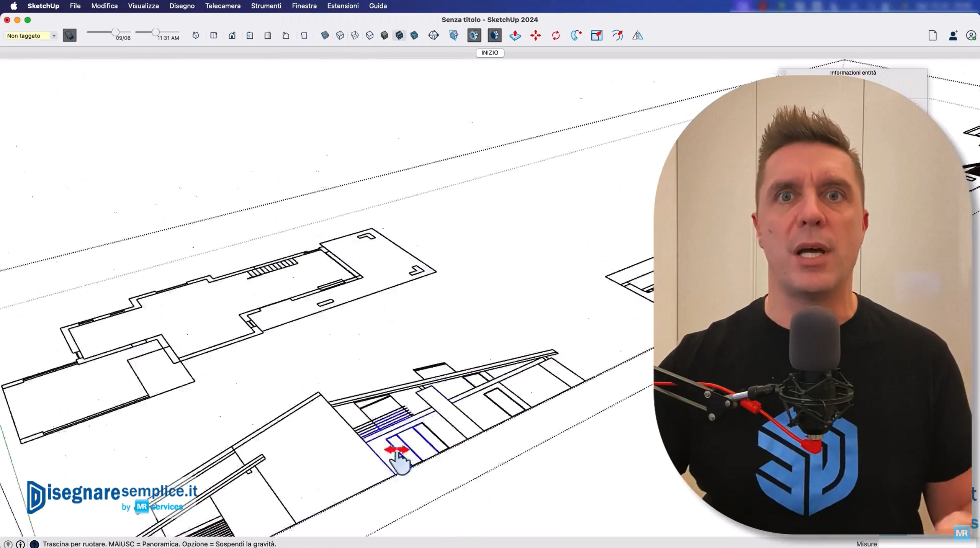980x548 pixels.
Task: Select the Move tool
Action: (535, 35)
